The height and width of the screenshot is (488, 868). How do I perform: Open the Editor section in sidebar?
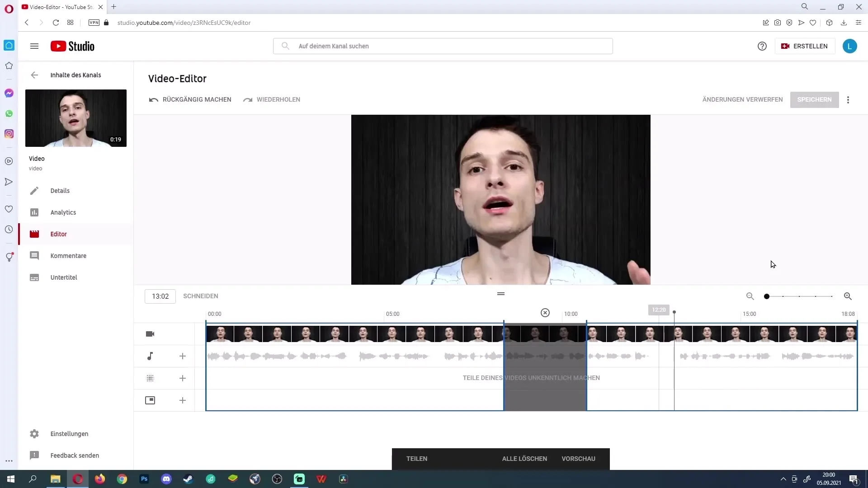58,234
